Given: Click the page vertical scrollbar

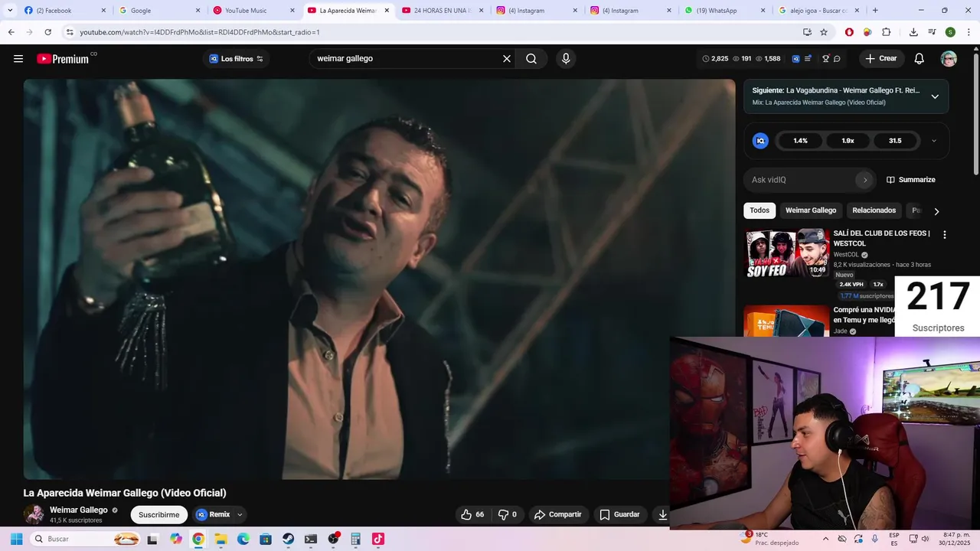Looking at the screenshot, I should tap(975, 115).
